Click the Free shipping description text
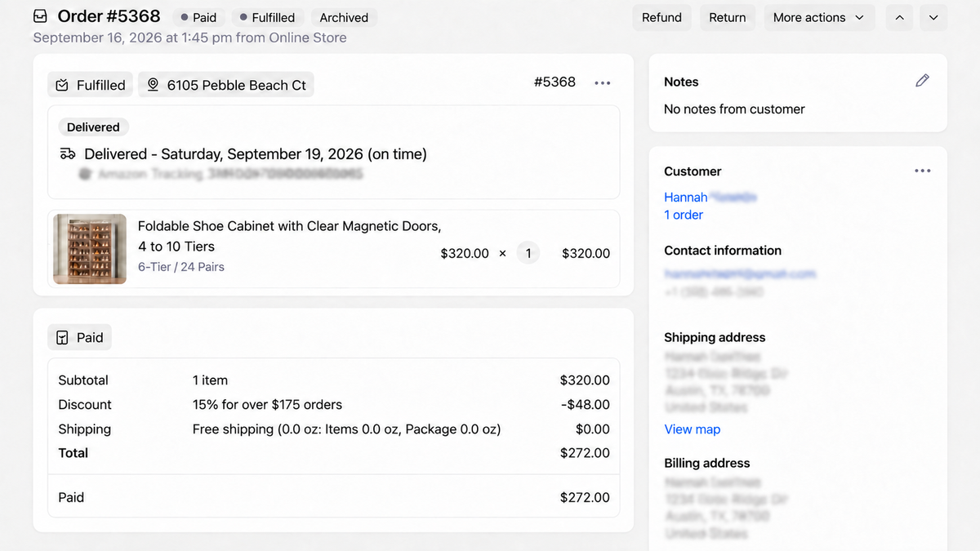 point(346,429)
